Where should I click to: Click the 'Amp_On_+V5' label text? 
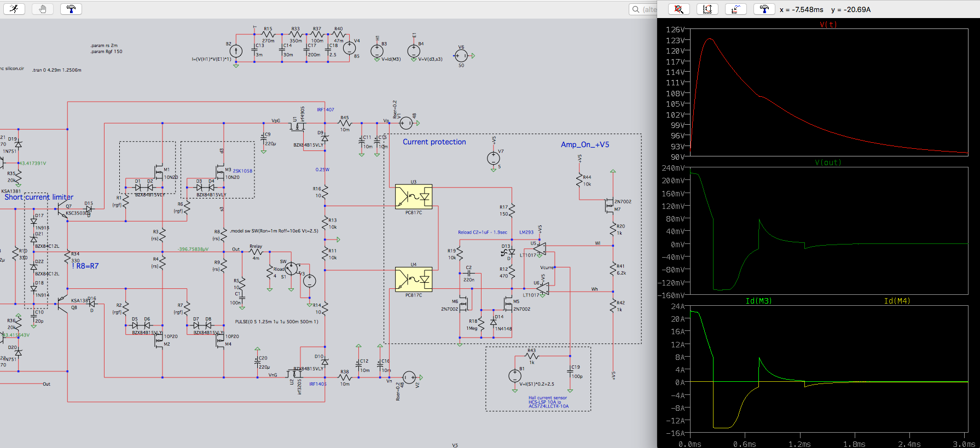585,144
